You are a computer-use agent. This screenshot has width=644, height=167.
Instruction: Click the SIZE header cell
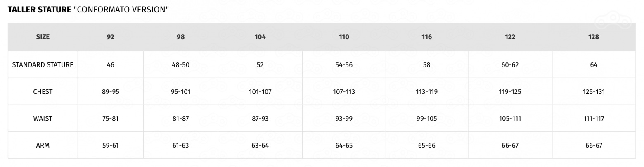pyautogui.click(x=43, y=37)
